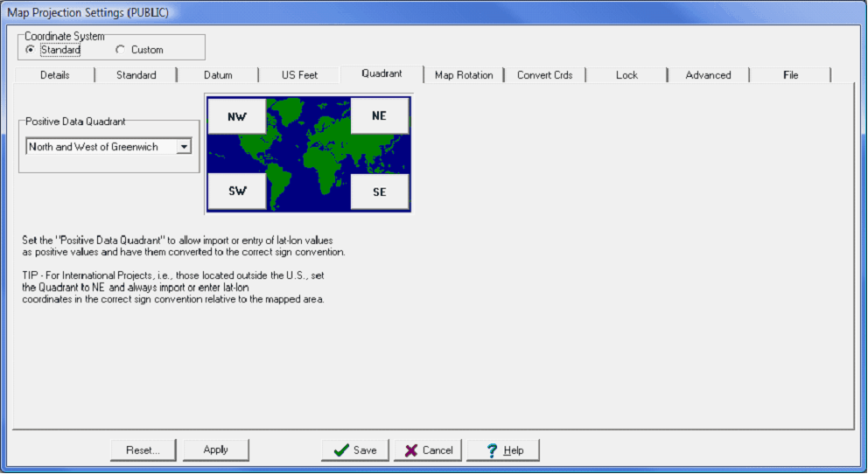Choose the NW quadrant on the map
This screenshot has width=868, height=474.
237,116
